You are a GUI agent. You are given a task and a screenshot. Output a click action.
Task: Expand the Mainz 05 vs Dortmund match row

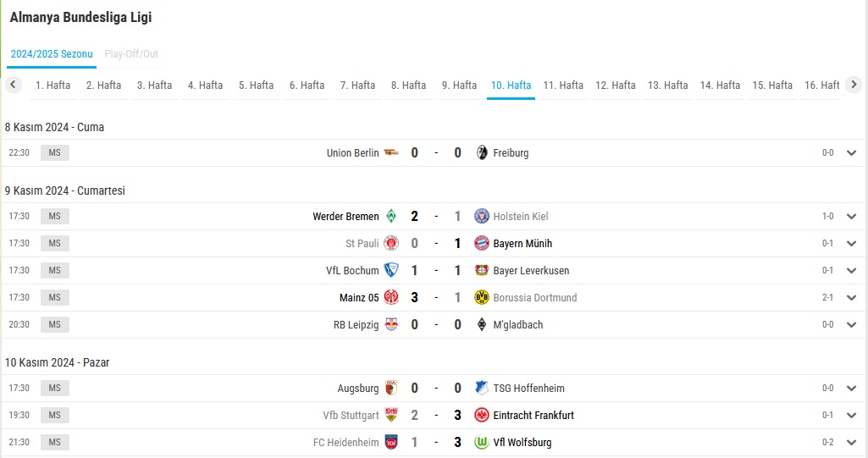[851, 298]
